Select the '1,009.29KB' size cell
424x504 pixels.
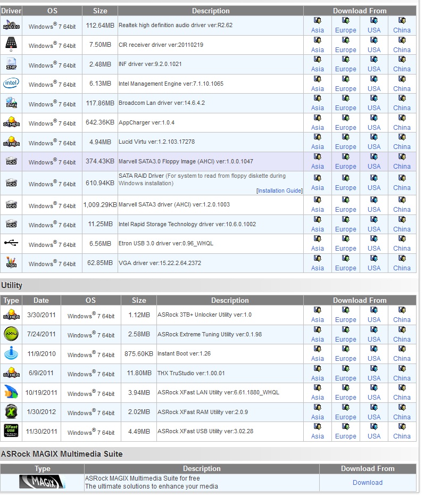click(100, 204)
